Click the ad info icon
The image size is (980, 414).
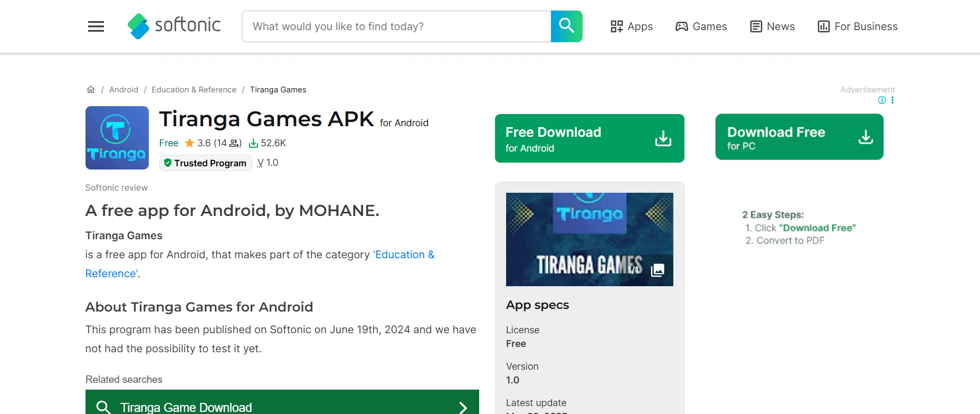882,100
